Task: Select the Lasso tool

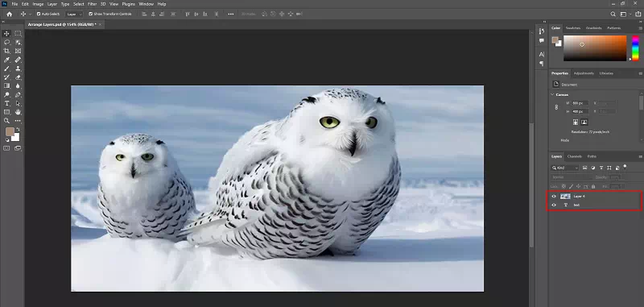Action: pyautogui.click(x=6, y=43)
